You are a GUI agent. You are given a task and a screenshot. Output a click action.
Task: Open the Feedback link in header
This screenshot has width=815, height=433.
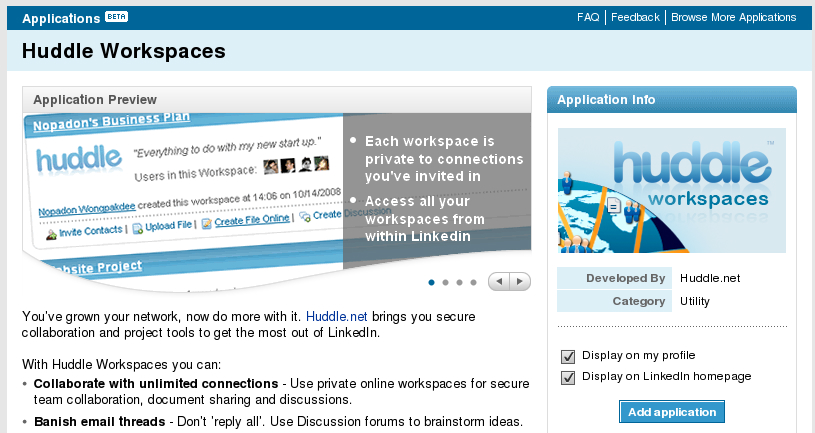(x=635, y=17)
